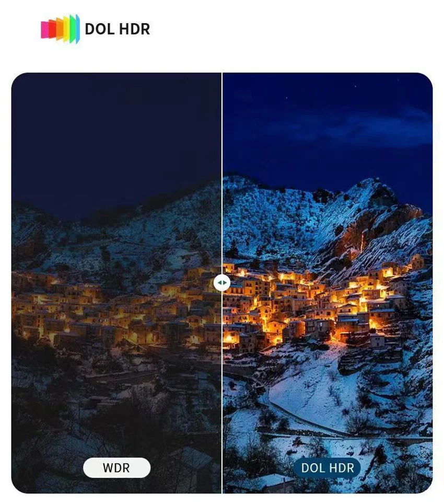Click the right green arrow on the slider handle
Image resolution: width=444 pixels, height=504 pixels.
[225, 283]
